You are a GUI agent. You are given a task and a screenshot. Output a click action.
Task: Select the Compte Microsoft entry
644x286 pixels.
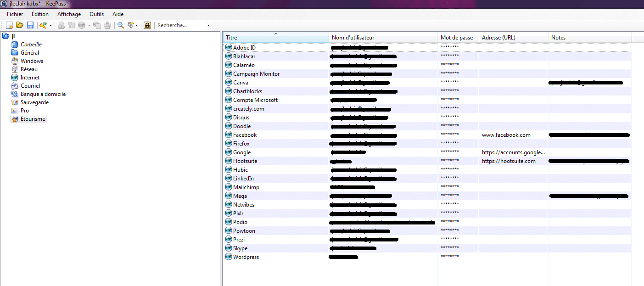click(427, 100)
